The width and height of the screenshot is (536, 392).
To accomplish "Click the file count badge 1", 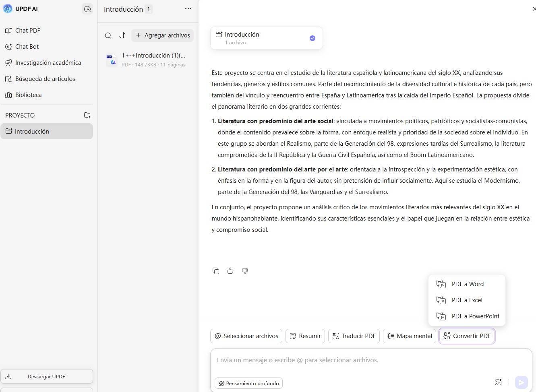I will (x=149, y=9).
